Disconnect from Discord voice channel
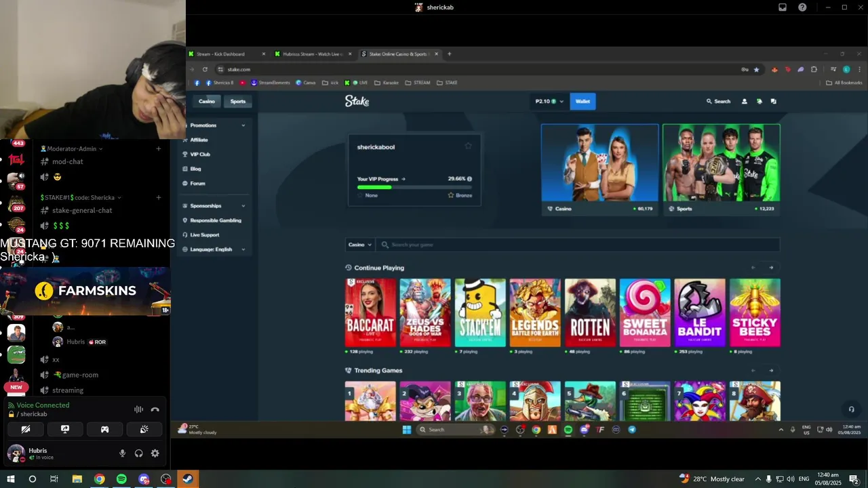The height and width of the screenshot is (488, 868). click(x=155, y=409)
